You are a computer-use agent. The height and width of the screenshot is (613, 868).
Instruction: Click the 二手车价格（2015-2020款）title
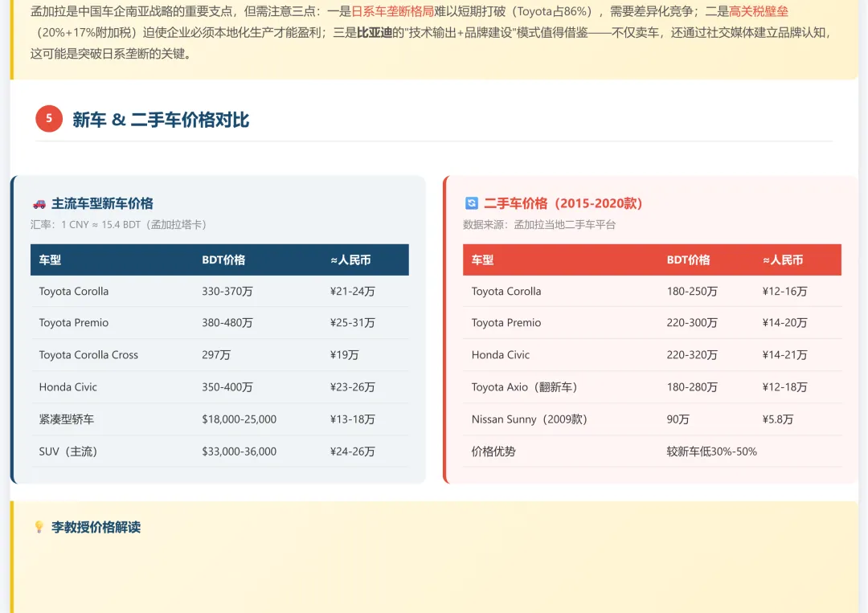tap(563, 203)
